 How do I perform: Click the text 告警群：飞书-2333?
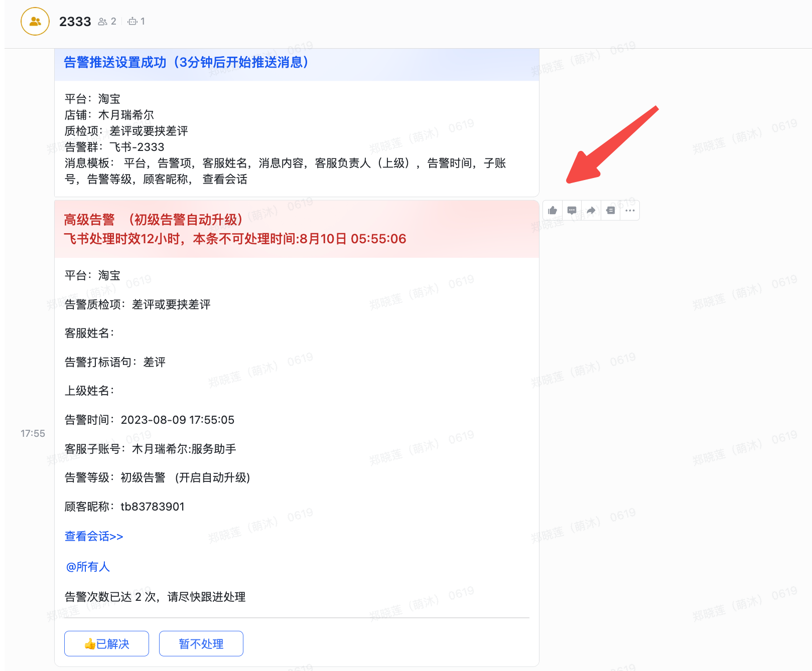[x=114, y=147]
